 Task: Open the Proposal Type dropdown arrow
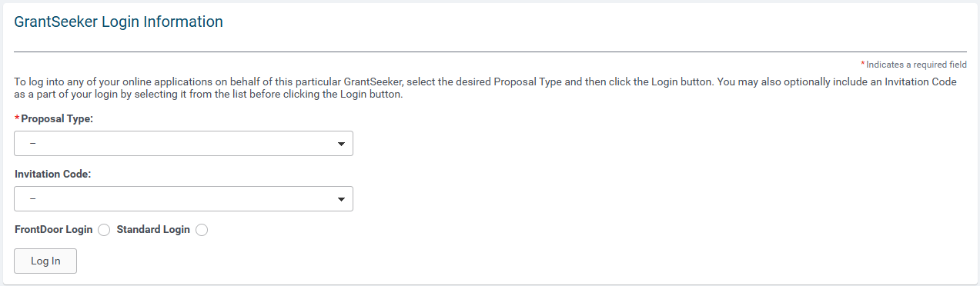click(341, 144)
